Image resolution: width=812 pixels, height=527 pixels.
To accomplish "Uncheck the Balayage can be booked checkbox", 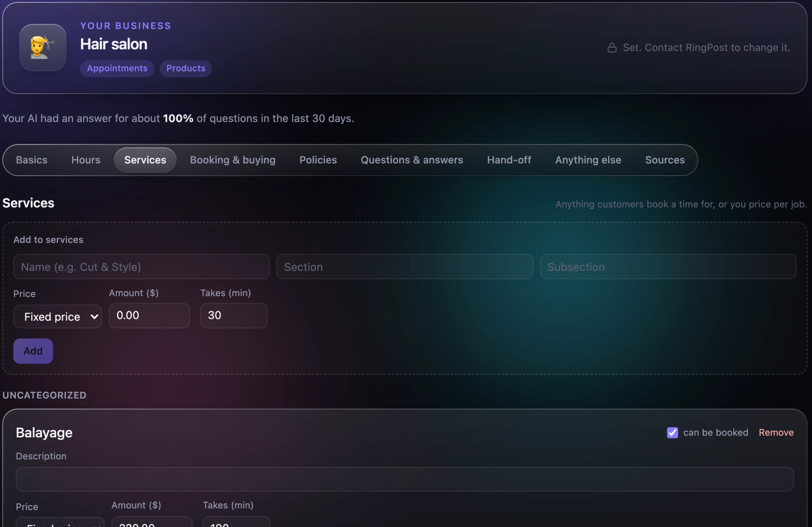I will 672,433.
